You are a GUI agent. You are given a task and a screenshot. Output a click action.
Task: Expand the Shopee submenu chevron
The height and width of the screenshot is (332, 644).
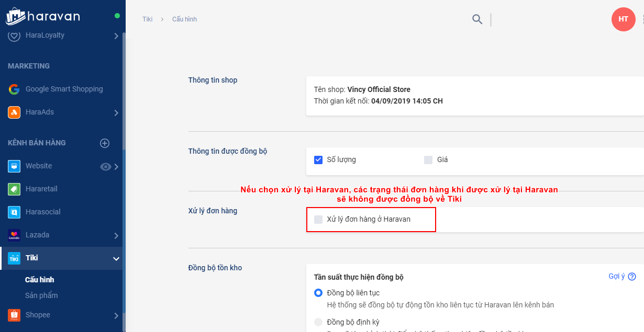click(116, 316)
